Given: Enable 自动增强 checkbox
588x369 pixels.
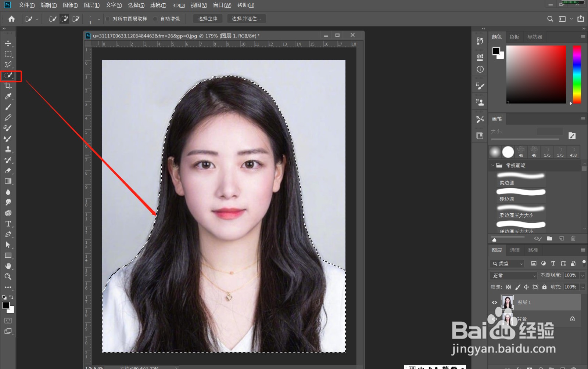Looking at the screenshot, I should tap(155, 19).
